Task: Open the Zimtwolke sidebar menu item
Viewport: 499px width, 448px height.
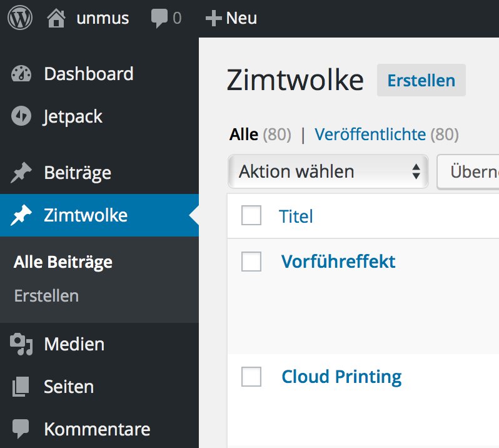Action: point(86,216)
